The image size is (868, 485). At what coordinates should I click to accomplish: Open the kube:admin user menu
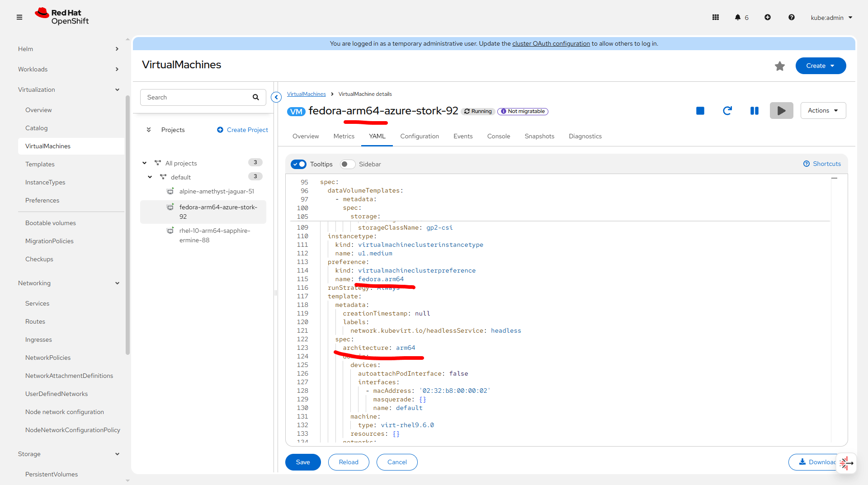point(831,18)
